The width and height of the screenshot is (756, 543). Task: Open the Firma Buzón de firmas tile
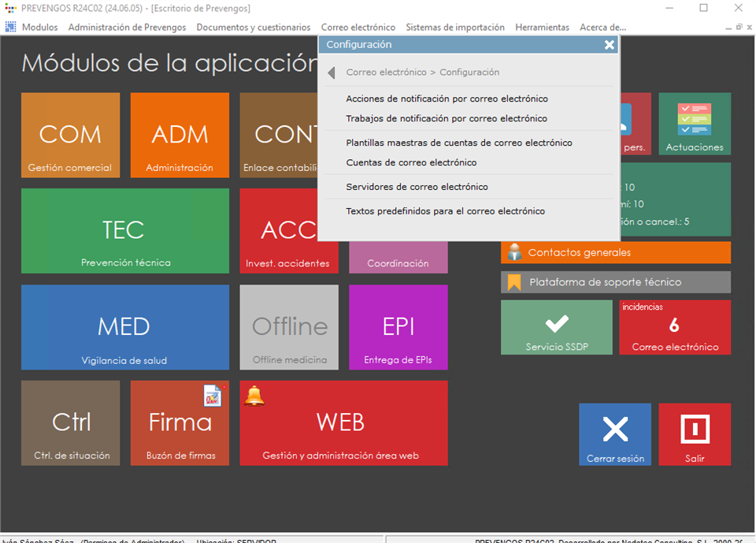(180, 423)
